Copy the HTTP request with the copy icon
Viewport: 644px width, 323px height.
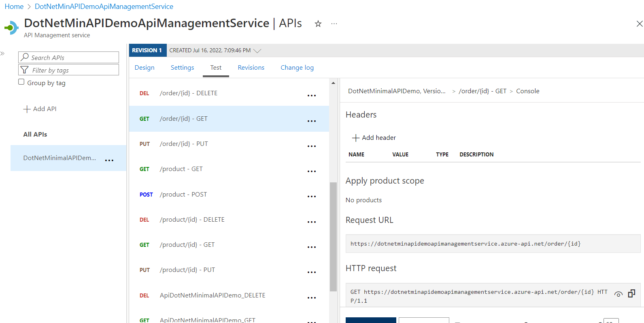[631, 293]
